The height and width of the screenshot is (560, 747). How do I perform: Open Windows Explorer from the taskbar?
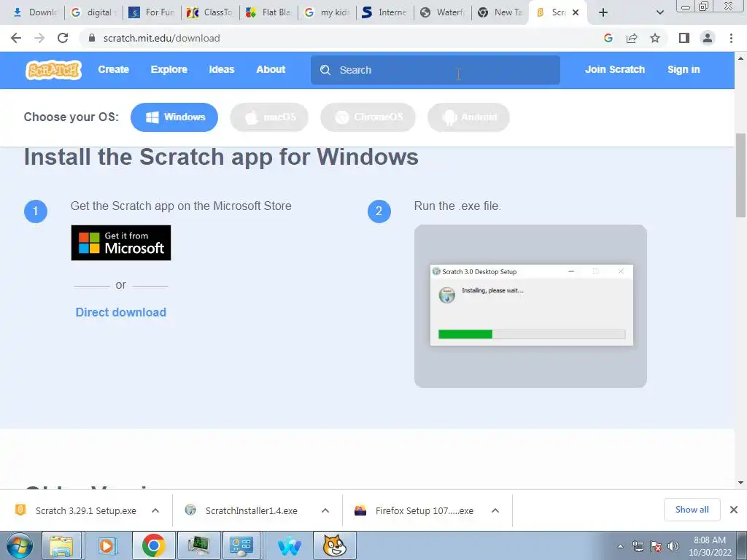[x=62, y=545]
